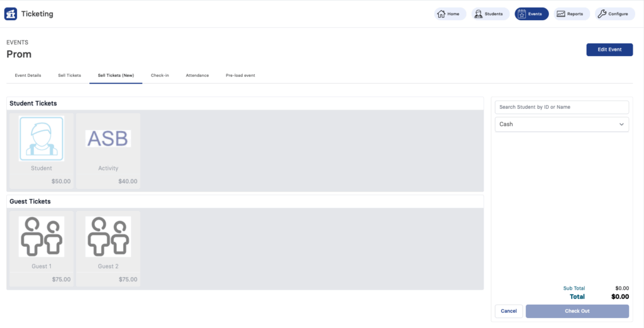Click the Reports chart icon

560,14
